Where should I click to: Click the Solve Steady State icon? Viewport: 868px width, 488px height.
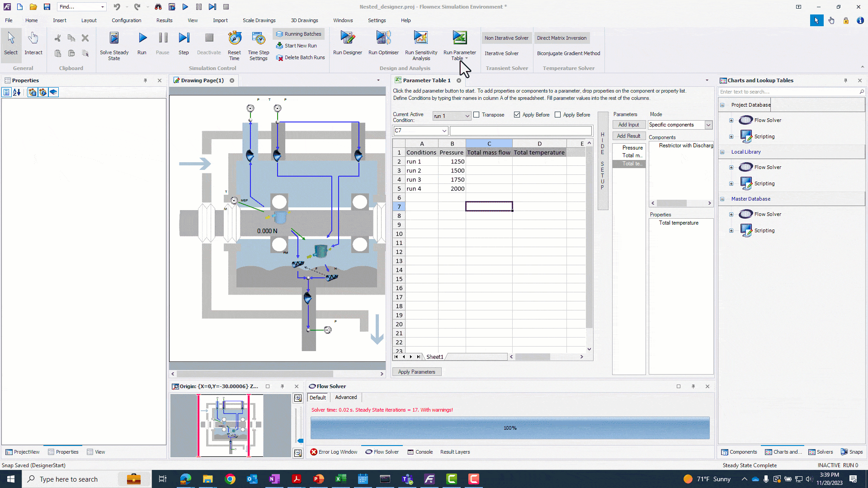pyautogui.click(x=114, y=38)
